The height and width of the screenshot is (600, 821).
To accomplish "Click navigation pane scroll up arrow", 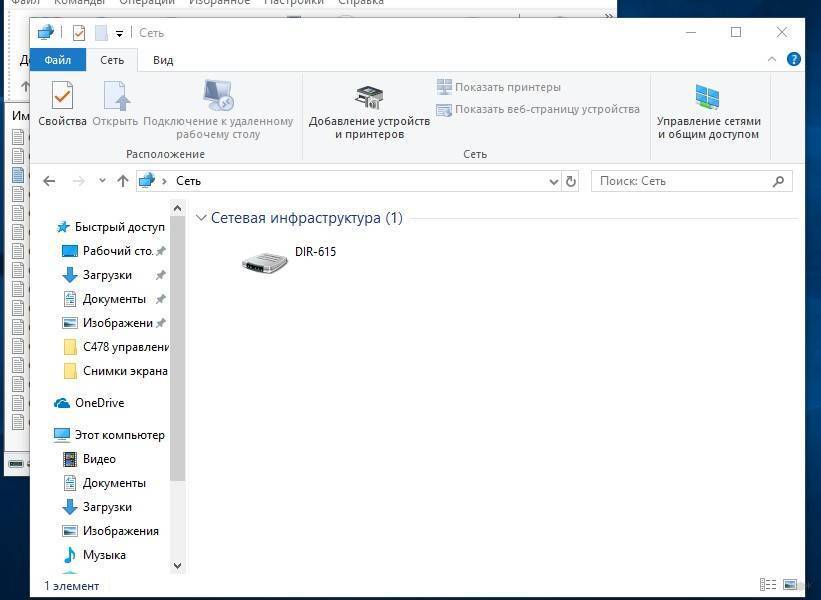I will (x=177, y=208).
